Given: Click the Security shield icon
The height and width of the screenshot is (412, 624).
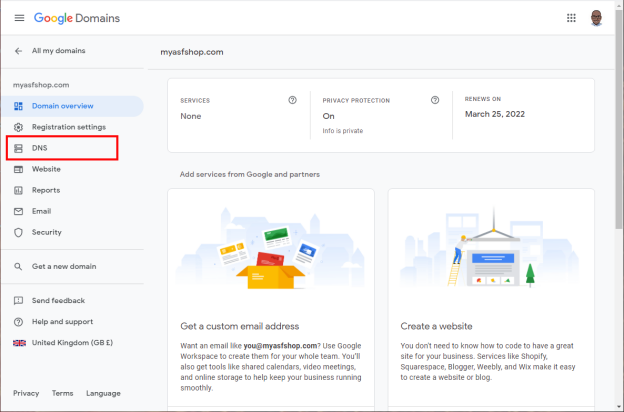Looking at the screenshot, I should coord(18,232).
